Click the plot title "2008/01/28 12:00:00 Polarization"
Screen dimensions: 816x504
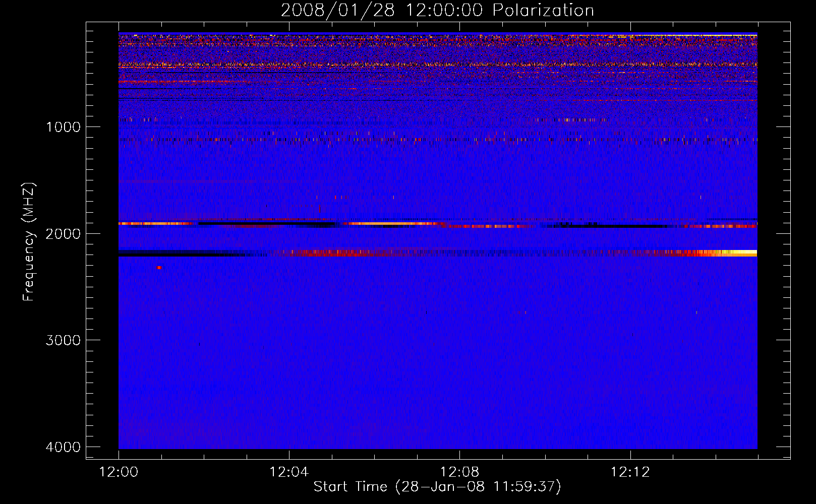(437, 10)
